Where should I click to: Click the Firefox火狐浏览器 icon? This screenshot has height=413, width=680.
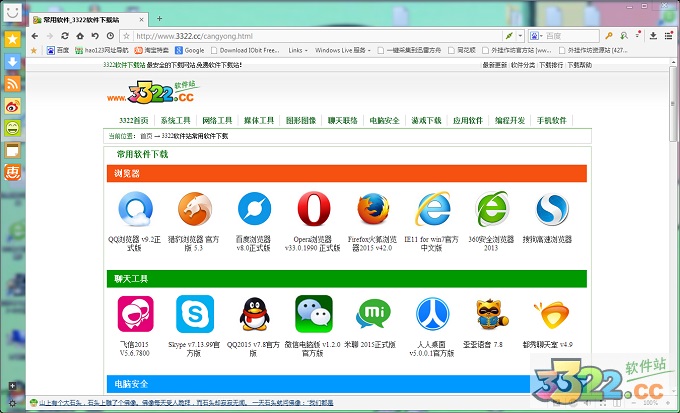(373, 209)
